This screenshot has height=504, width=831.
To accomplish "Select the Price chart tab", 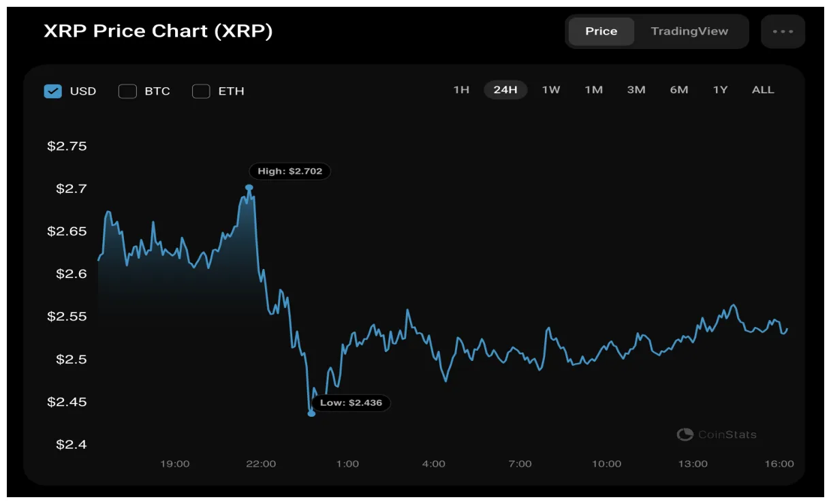I will tap(601, 31).
